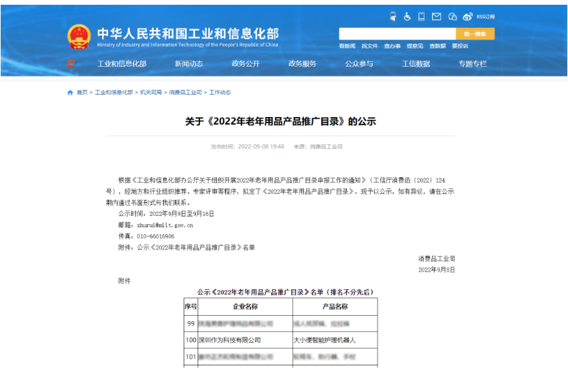Screen dimensions: 568x392
Task: Open the 机关司局 breadcrumb link
Action: click(151, 93)
